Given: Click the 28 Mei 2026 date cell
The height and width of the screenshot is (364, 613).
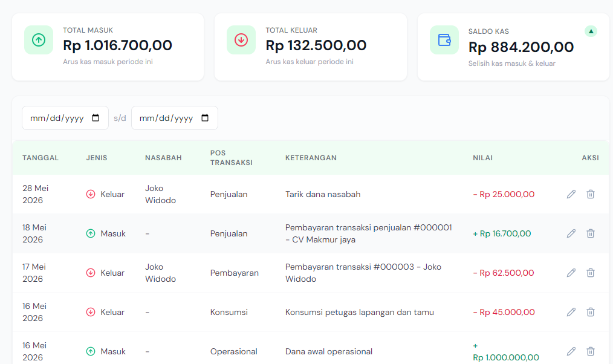Looking at the screenshot, I should pos(35,194).
